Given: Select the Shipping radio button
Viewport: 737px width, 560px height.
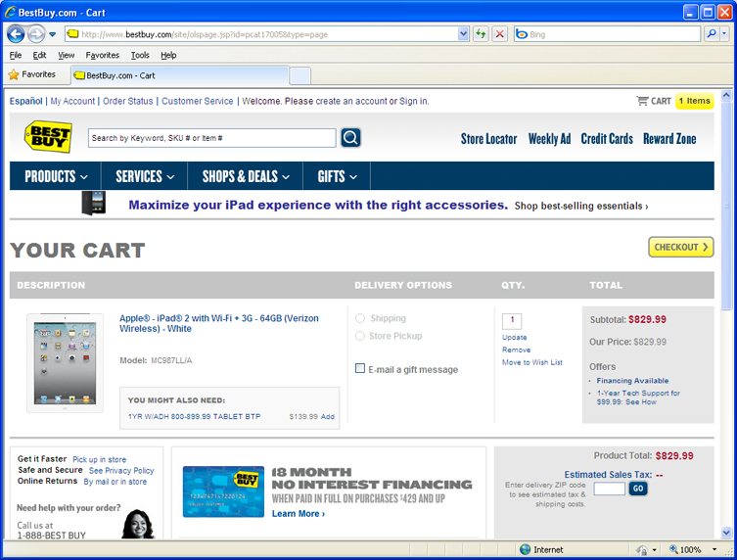Looking at the screenshot, I should [x=360, y=318].
